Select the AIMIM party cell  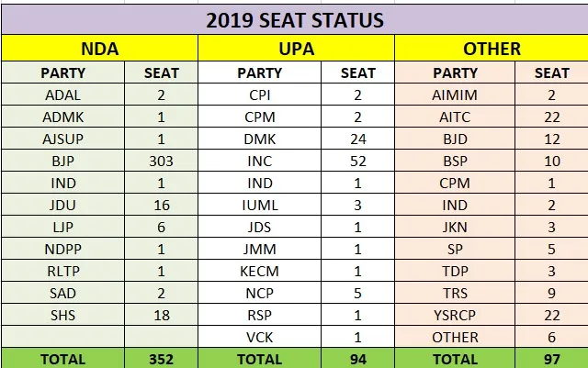click(x=456, y=95)
